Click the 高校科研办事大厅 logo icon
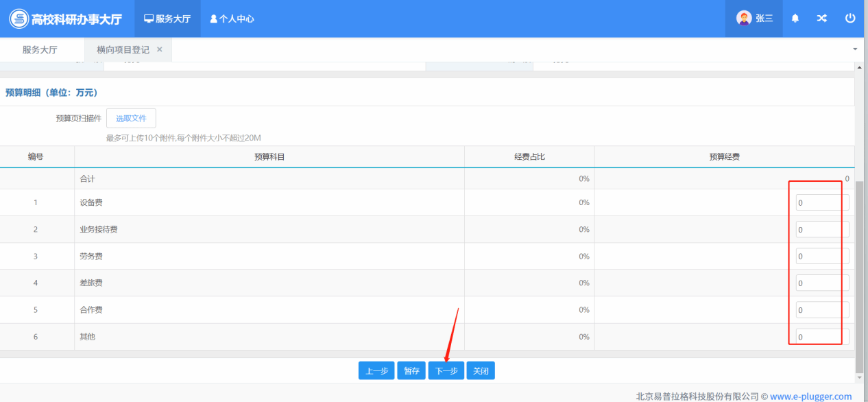The height and width of the screenshot is (402, 868). click(x=19, y=19)
